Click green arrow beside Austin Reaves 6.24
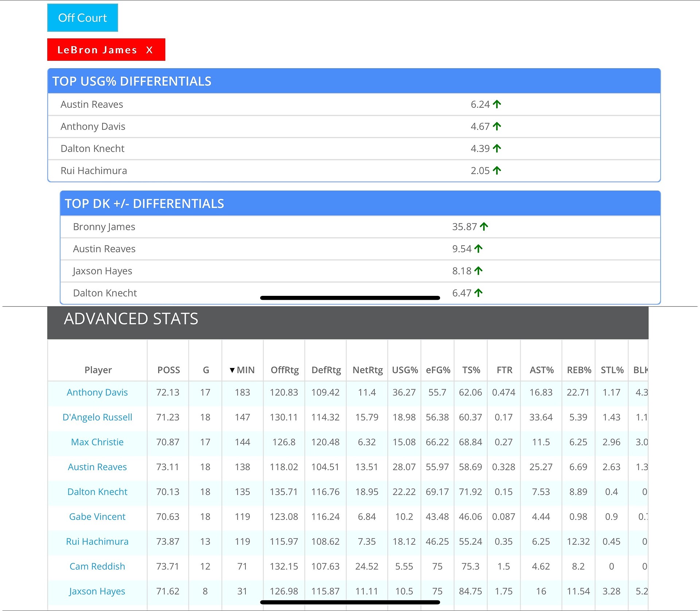This screenshot has height=611, width=700. point(497,104)
